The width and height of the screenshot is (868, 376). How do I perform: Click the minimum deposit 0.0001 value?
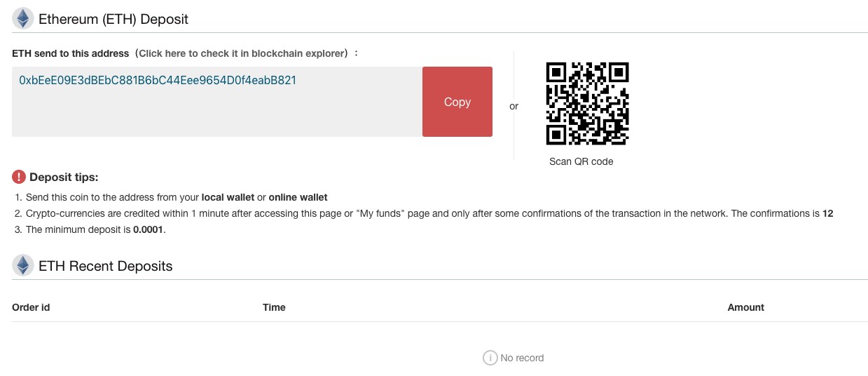click(148, 229)
